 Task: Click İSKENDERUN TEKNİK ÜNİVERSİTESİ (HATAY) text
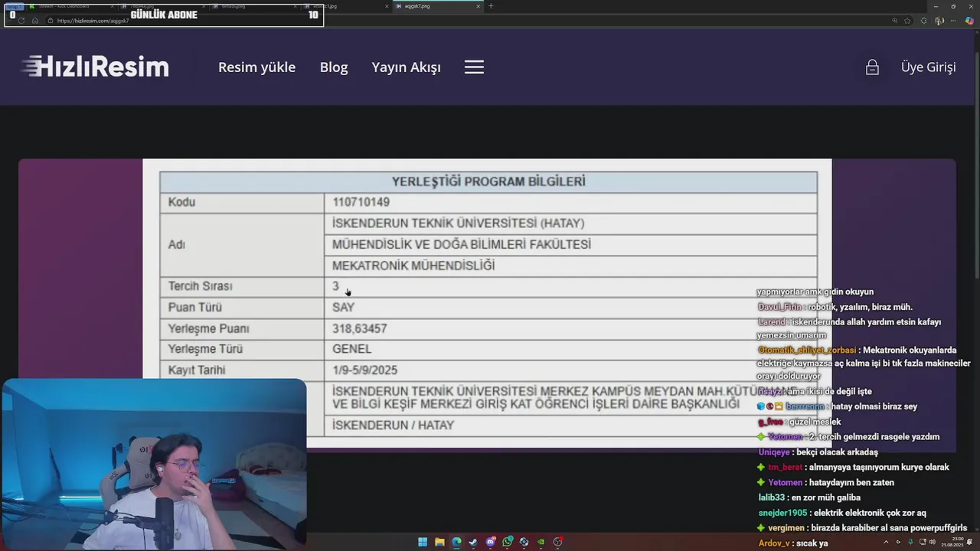458,223
